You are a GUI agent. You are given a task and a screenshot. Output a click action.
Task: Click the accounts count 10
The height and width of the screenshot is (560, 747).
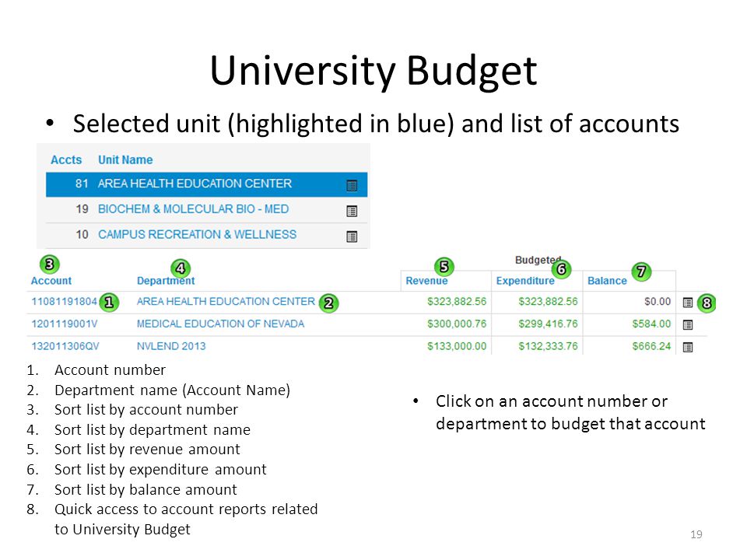[82, 235]
